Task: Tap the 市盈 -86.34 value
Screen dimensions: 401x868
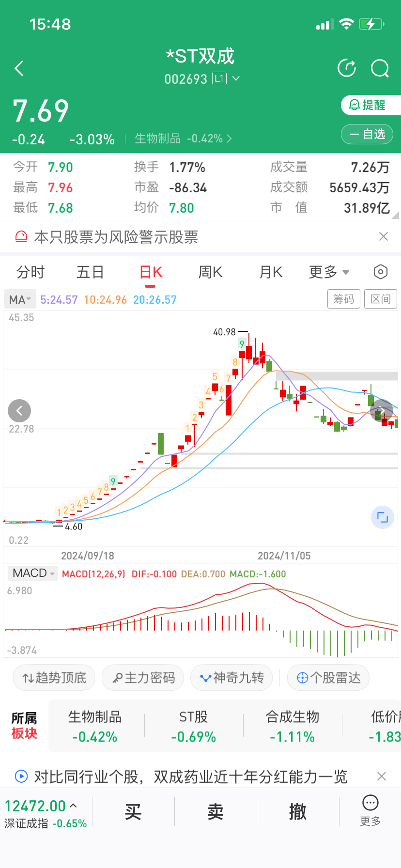Action: tap(188, 188)
